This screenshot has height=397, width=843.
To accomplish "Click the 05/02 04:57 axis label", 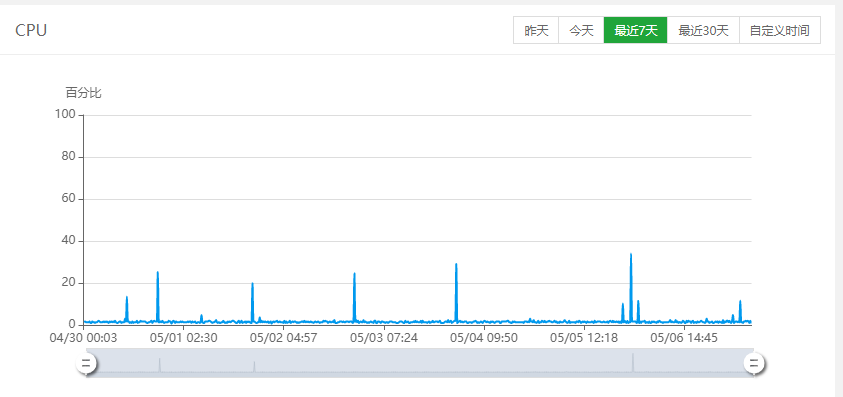I will tap(283, 338).
